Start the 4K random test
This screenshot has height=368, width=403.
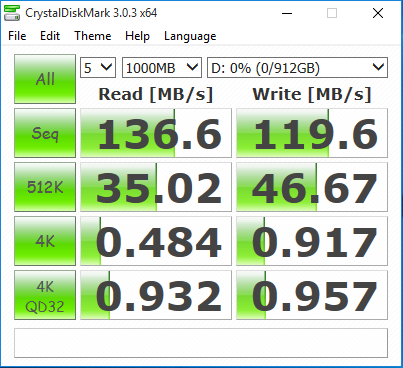click(x=45, y=241)
